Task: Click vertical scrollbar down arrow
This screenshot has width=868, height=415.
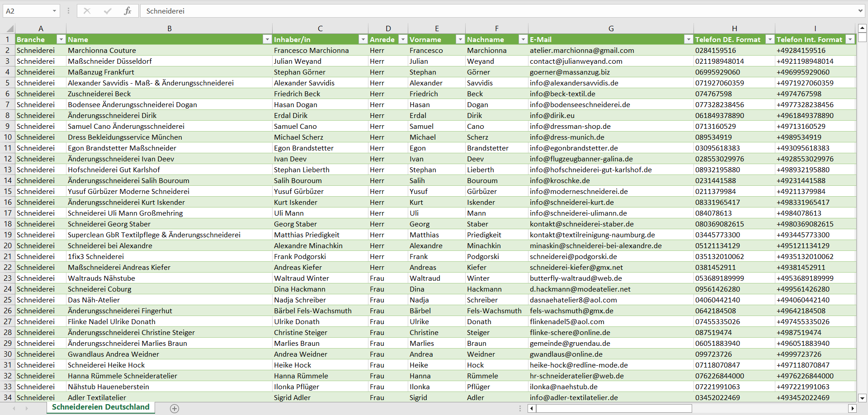Action: click(862, 398)
